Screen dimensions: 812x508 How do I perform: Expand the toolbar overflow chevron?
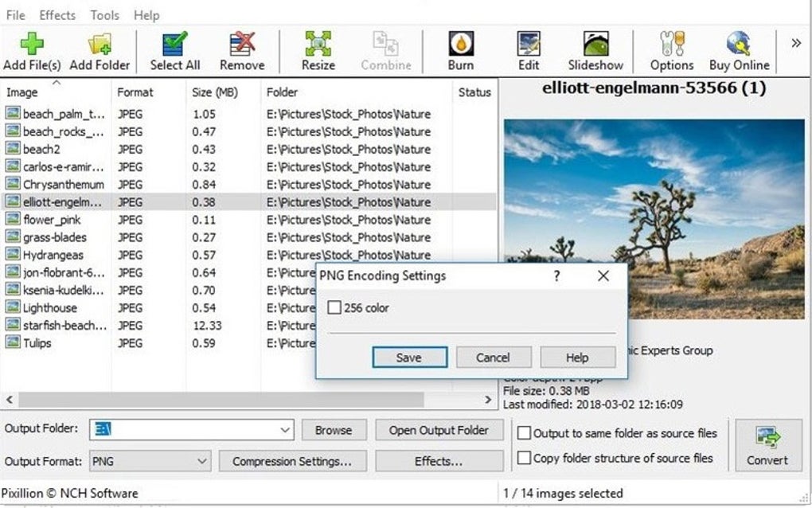(796, 44)
